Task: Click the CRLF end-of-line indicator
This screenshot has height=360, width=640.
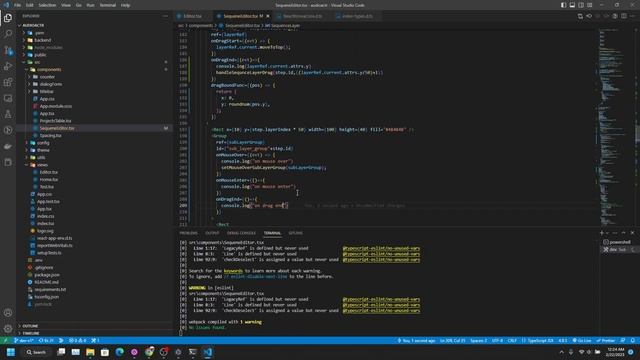Action: [512, 340]
